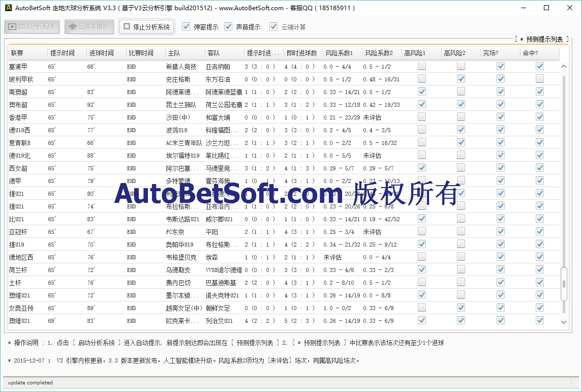Select the 奥帕华U19 team cell
The image size is (582, 392).
click(179, 245)
